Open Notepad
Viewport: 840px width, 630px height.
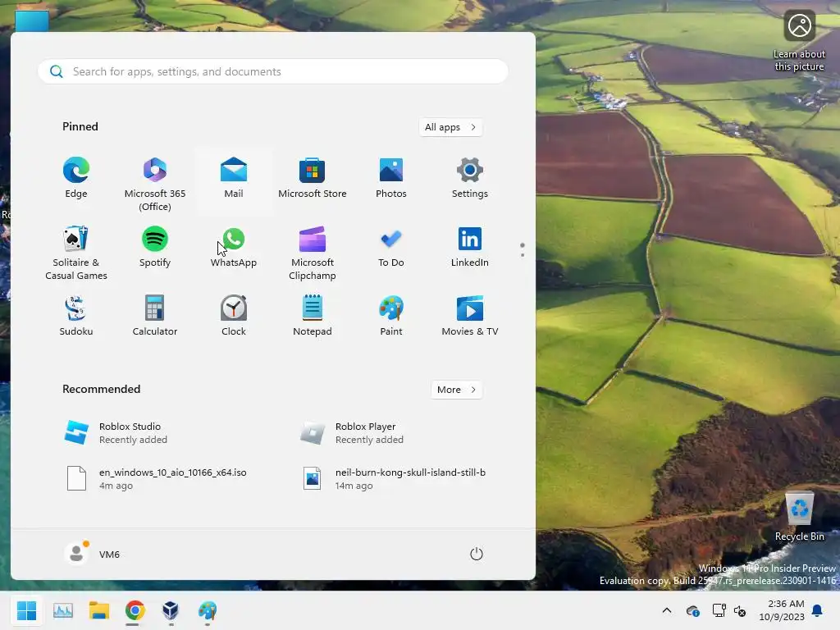point(313,316)
